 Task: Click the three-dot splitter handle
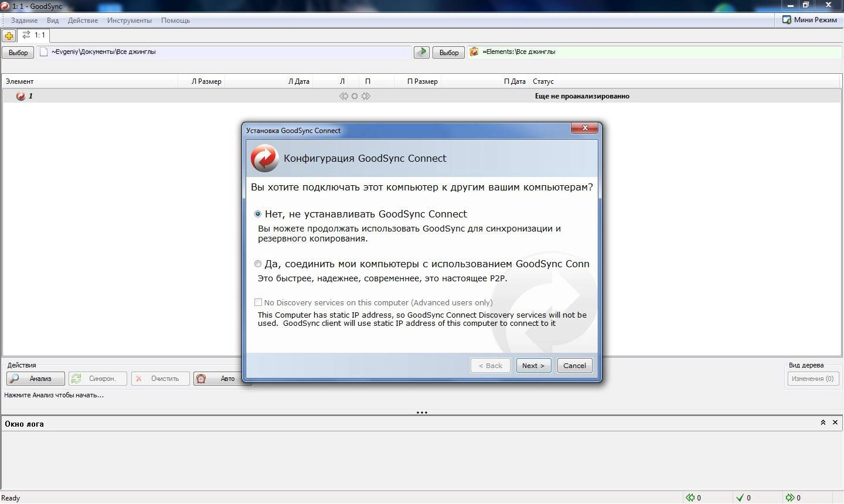(422, 413)
